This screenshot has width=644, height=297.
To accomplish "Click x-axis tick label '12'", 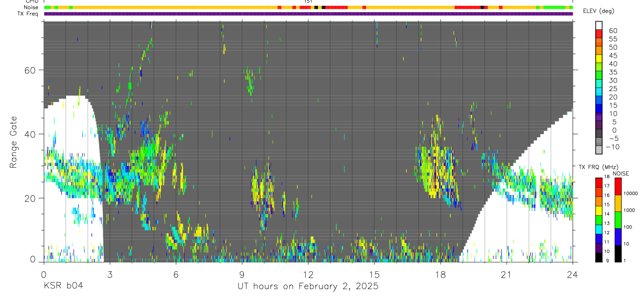I will click(x=308, y=274).
